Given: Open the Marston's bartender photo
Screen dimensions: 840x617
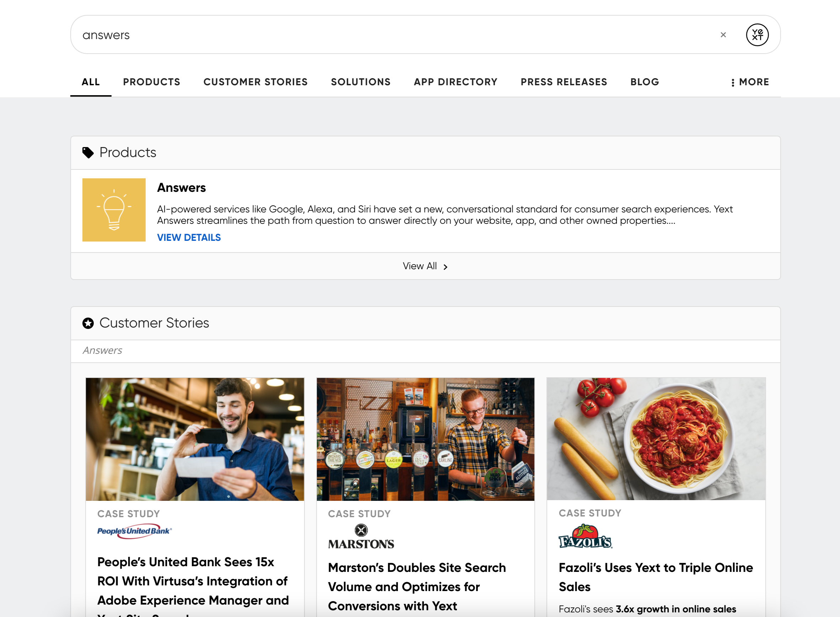Looking at the screenshot, I should pyautogui.click(x=426, y=439).
